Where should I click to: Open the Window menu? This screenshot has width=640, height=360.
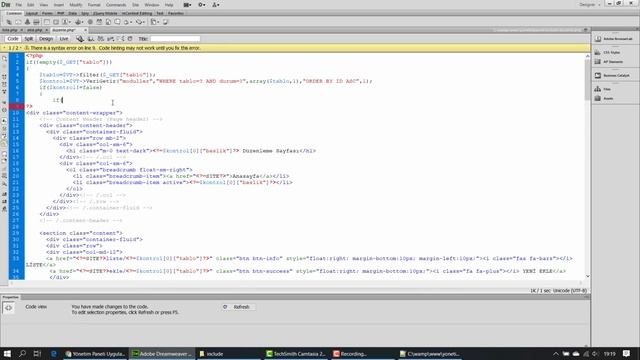click(152, 5)
